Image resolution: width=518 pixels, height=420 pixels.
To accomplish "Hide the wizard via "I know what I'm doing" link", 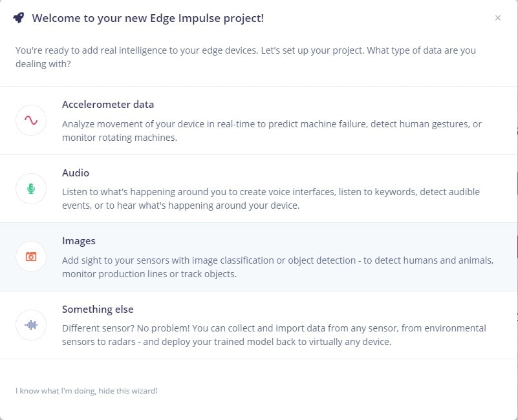I will 87,391.
